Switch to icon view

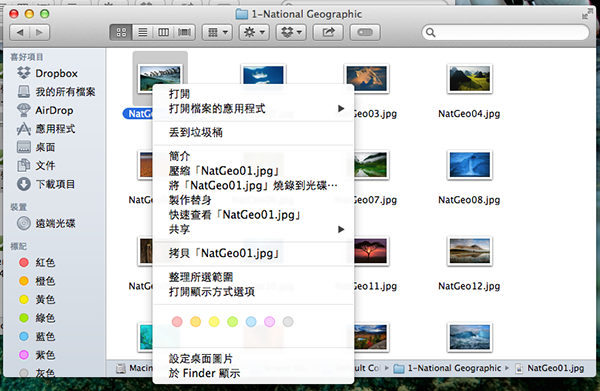pos(121,33)
